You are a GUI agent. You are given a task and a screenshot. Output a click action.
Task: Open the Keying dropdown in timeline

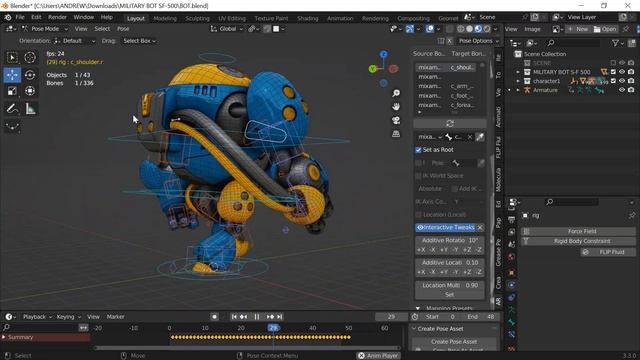tap(68, 317)
